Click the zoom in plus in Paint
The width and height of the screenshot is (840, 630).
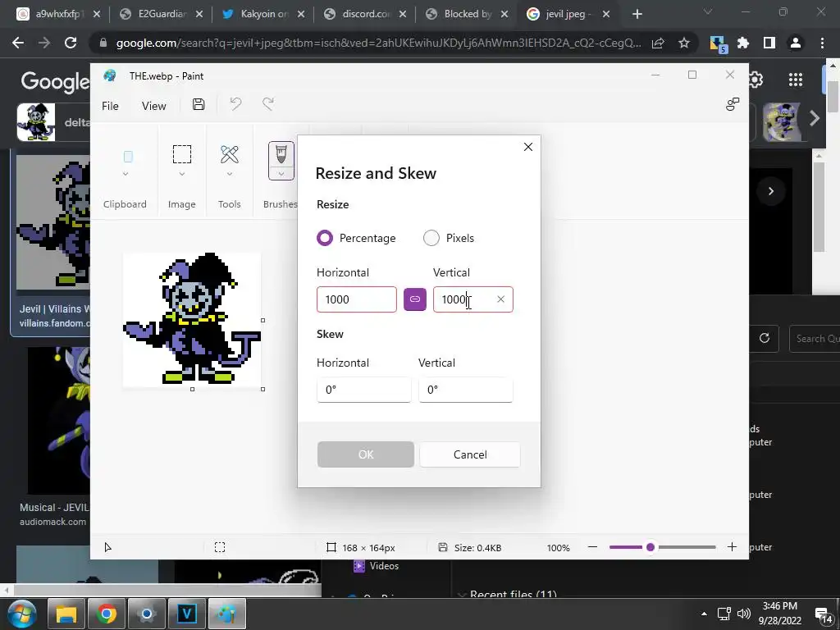[732, 547]
